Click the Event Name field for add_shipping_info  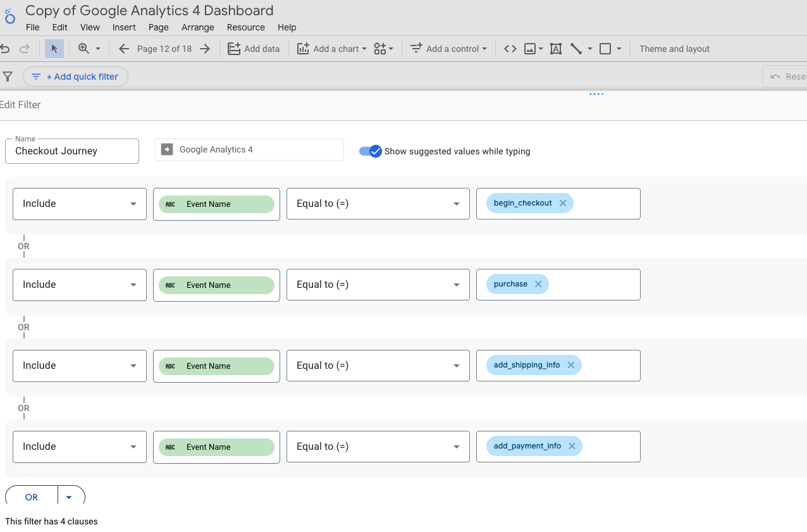[216, 366]
